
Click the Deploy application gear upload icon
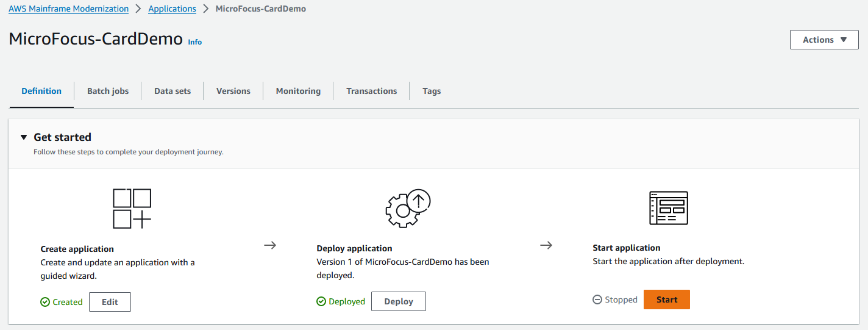click(408, 209)
